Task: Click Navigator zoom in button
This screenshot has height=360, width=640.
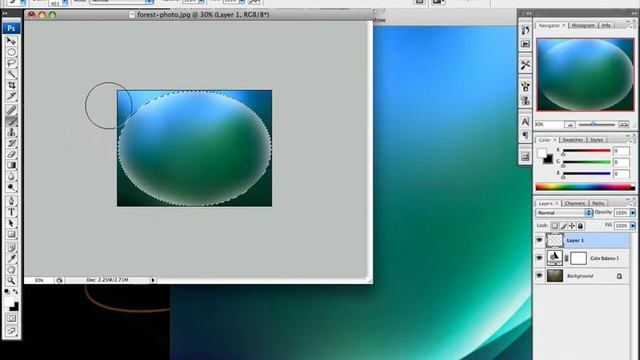Action: coord(623,124)
